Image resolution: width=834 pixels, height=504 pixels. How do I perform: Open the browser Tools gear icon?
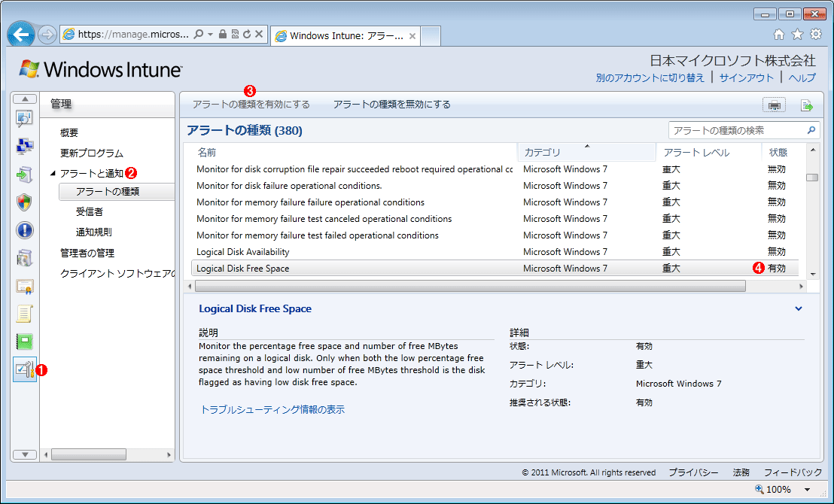pos(816,35)
